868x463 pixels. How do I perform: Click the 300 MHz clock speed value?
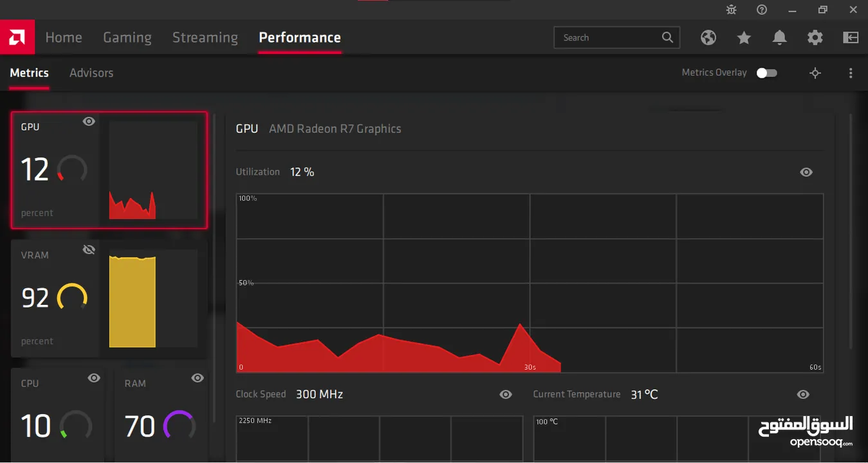coord(320,394)
